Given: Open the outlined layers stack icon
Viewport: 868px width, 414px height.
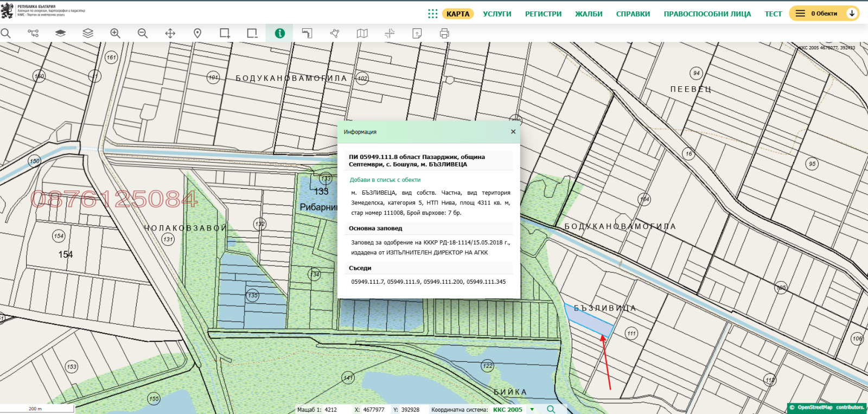Looking at the screenshot, I should pyautogui.click(x=88, y=33).
